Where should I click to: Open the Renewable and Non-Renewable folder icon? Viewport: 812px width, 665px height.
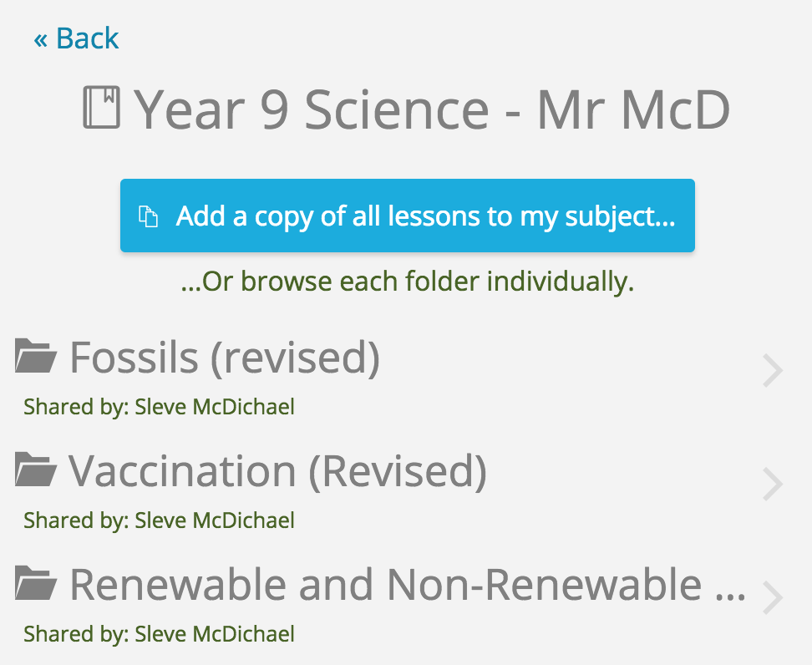[x=35, y=583]
